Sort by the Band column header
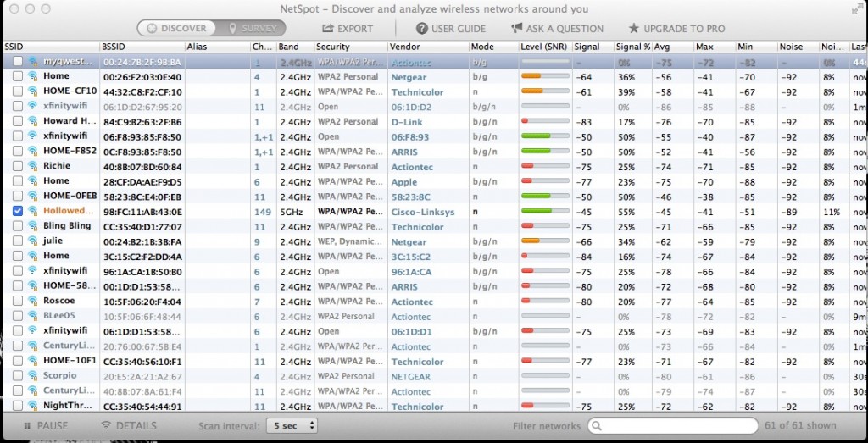 click(x=295, y=47)
